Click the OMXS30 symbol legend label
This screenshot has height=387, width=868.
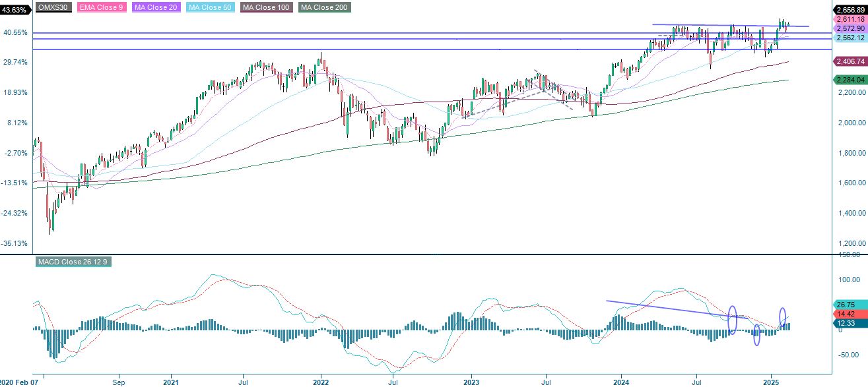coord(55,8)
